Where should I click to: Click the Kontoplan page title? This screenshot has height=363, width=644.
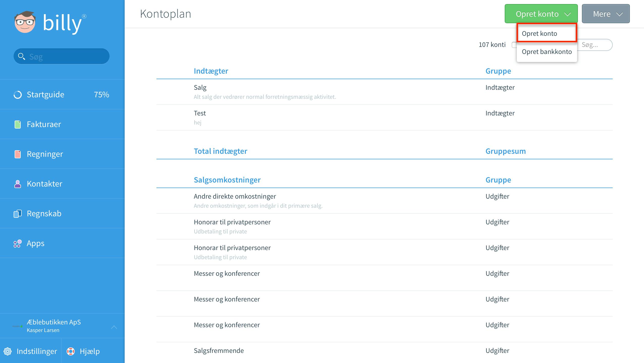166,14
